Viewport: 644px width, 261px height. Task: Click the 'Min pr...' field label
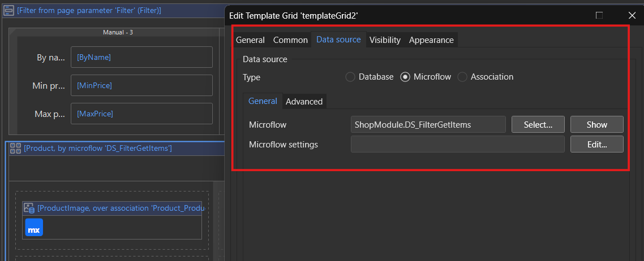coord(49,86)
